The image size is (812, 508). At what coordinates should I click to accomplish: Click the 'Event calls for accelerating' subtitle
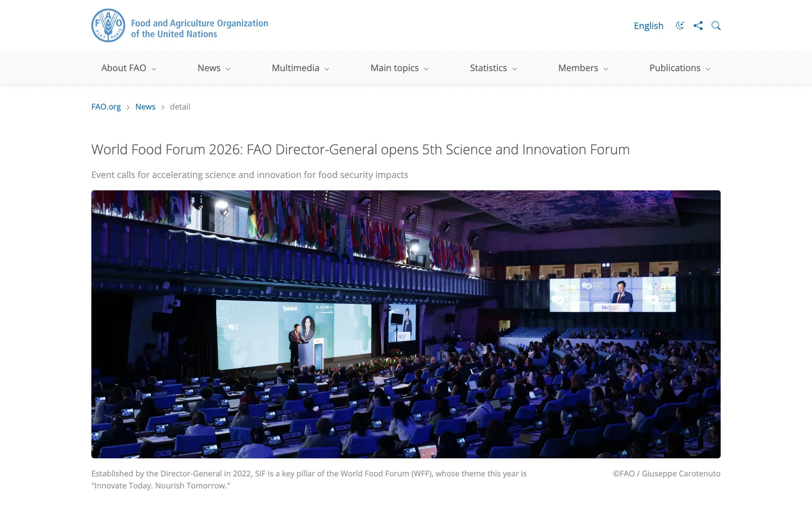click(x=250, y=175)
